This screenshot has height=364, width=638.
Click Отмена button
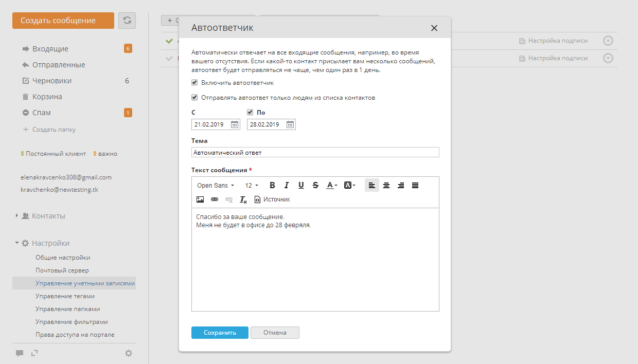coord(275,333)
